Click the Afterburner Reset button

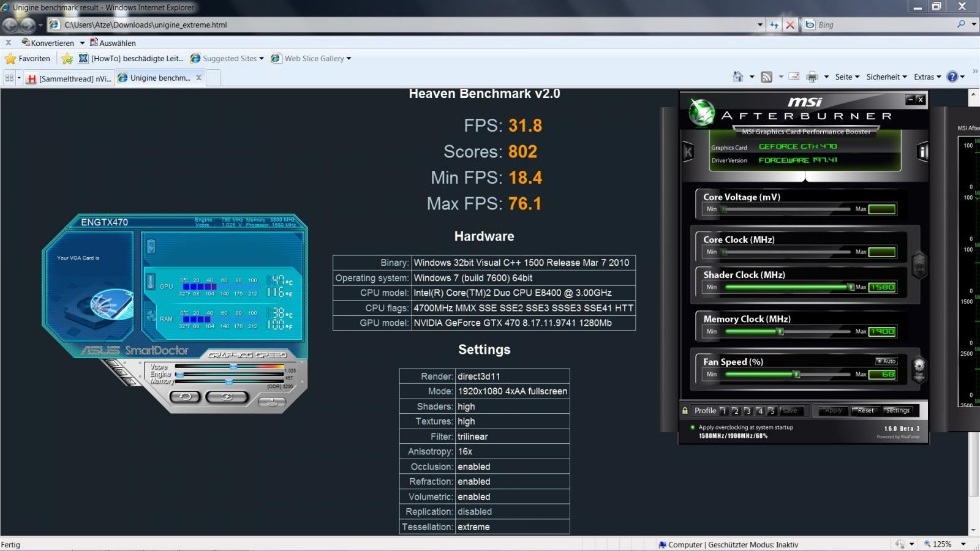coord(865,411)
